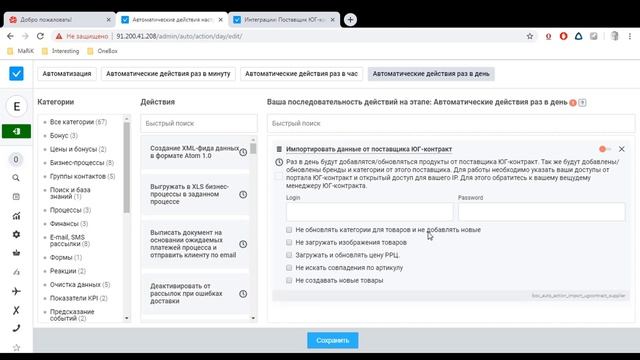Click the clock icon on document invoice action
This screenshot has width=640, height=360.
tap(243, 244)
